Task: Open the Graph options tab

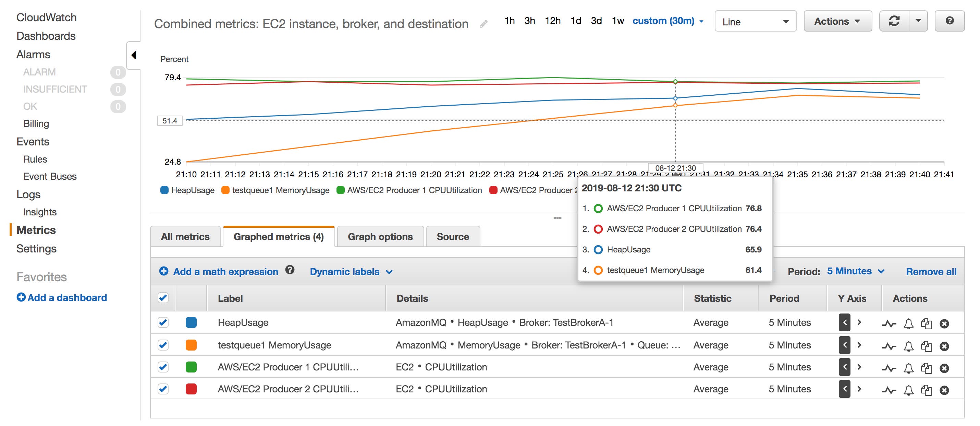Action: [380, 236]
